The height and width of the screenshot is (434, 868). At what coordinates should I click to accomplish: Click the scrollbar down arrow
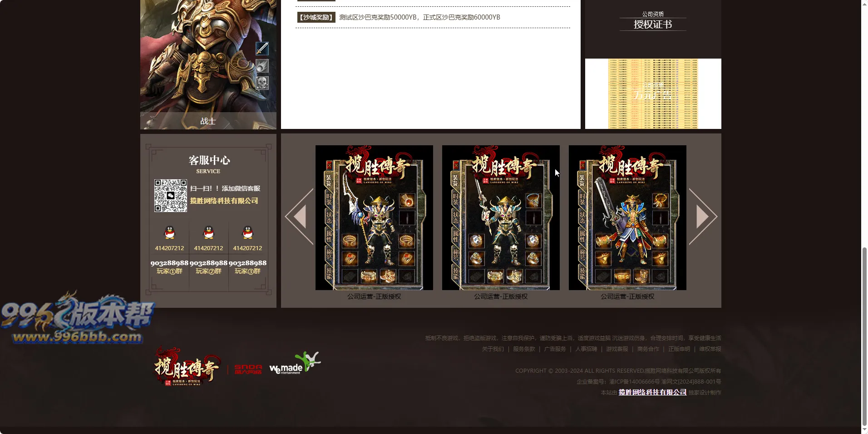click(864, 430)
